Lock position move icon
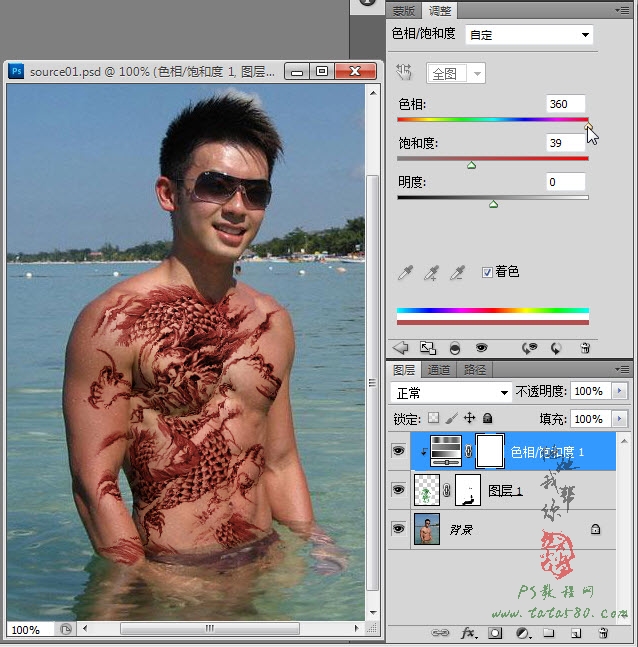Viewport: 638px width, 647px height. [470, 418]
